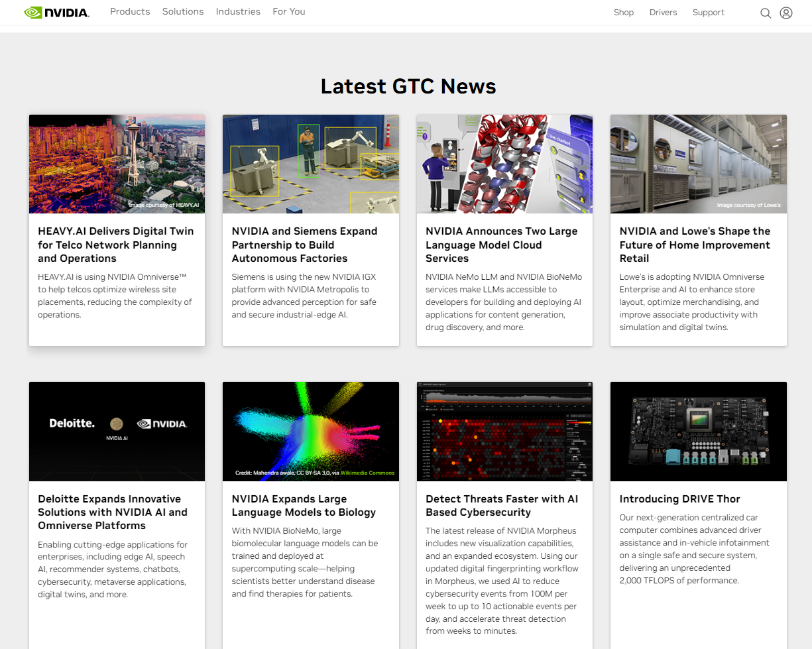Image resolution: width=812 pixels, height=649 pixels.
Task: Open NVIDIA and Lowe's home improvement headline
Action: point(695,245)
